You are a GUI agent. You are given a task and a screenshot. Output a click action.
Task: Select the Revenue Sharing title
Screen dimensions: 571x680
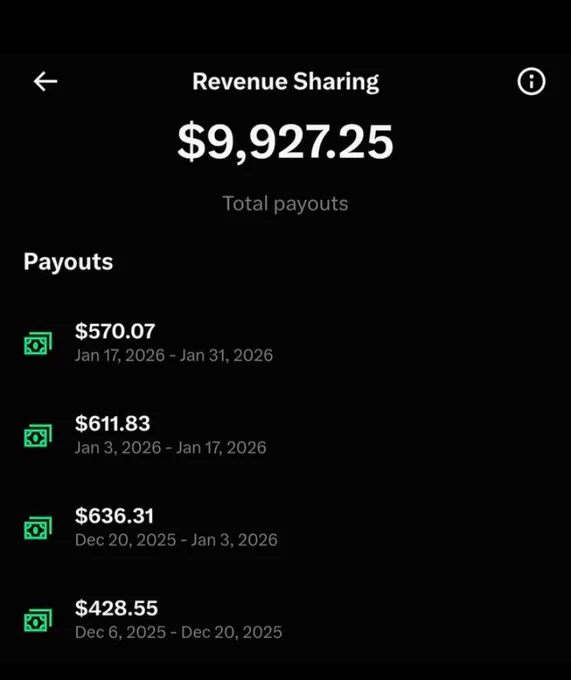(x=285, y=82)
